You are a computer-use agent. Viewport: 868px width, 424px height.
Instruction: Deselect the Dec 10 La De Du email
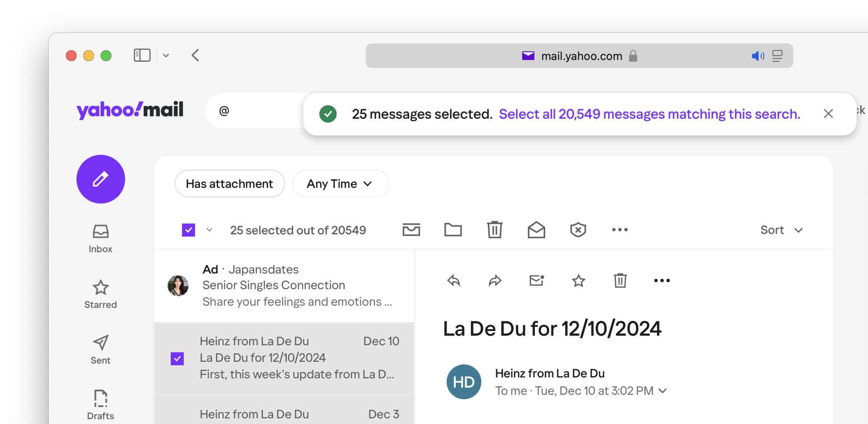[x=177, y=359]
